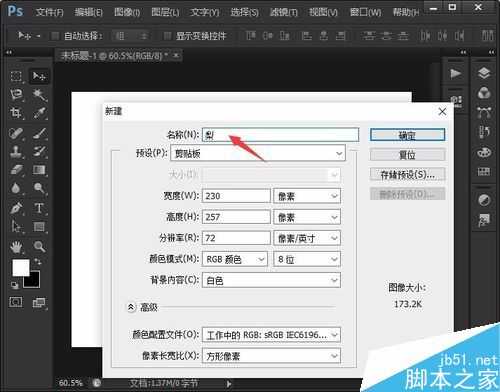The width and height of the screenshot is (500, 392).
Task: Close the 新建 dialog
Action: [x=442, y=112]
